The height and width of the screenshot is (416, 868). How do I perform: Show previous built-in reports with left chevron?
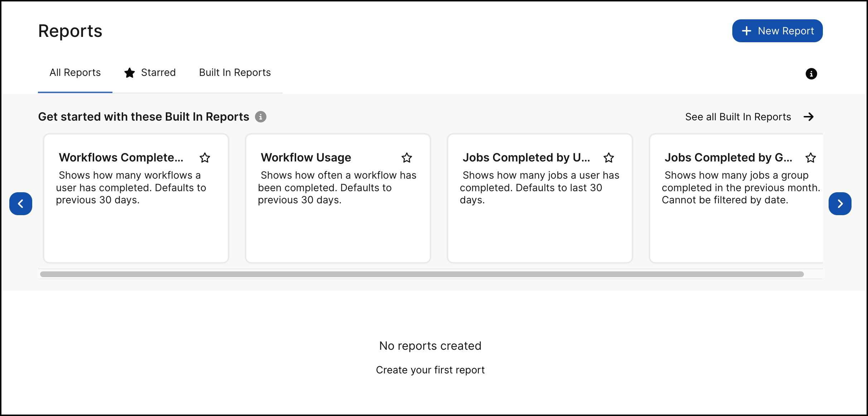coord(21,204)
